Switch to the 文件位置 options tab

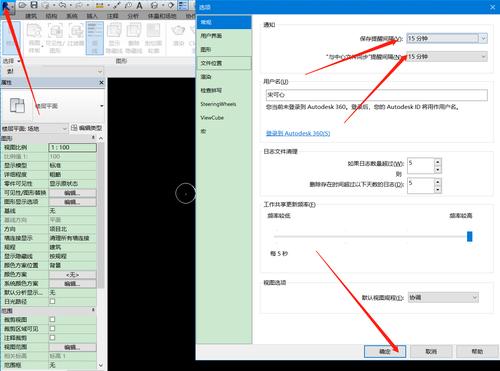coord(224,63)
